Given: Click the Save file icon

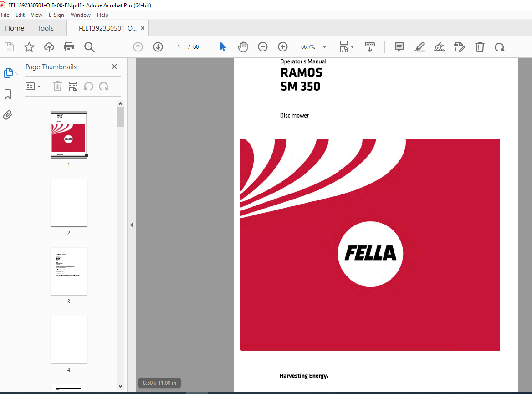Looking at the screenshot, I should pyautogui.click(x=9, y=47).
